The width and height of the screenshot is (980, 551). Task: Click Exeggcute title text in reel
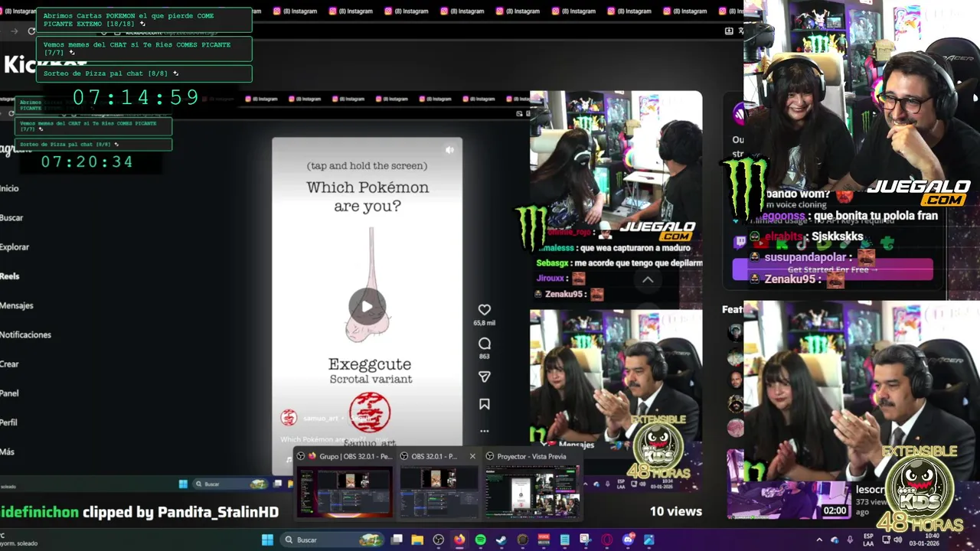[370, 364]
